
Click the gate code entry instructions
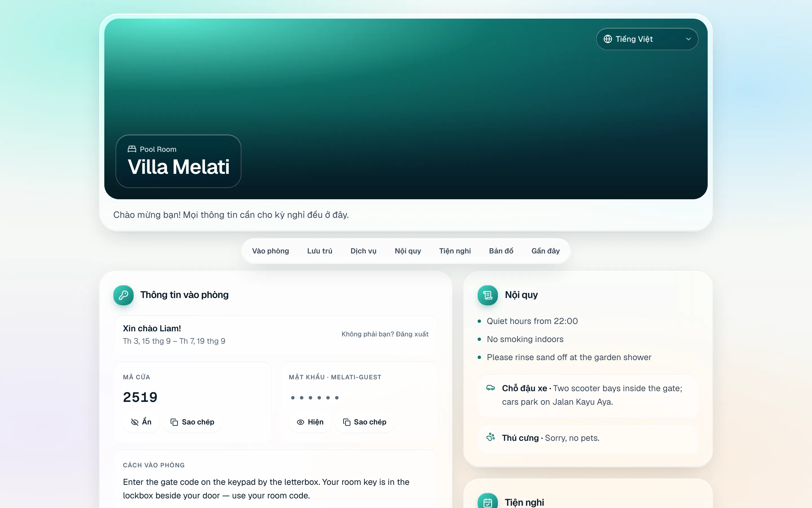(x=266, y=489)
